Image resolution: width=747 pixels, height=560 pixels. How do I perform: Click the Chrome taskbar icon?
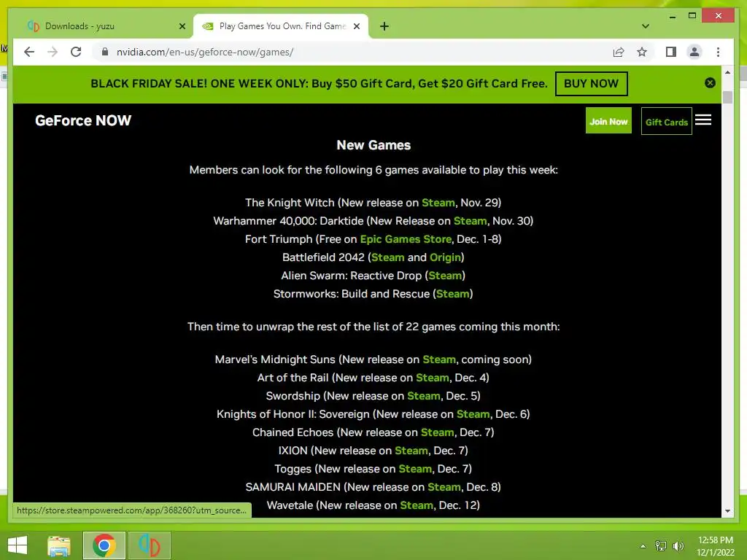(104, 545)
